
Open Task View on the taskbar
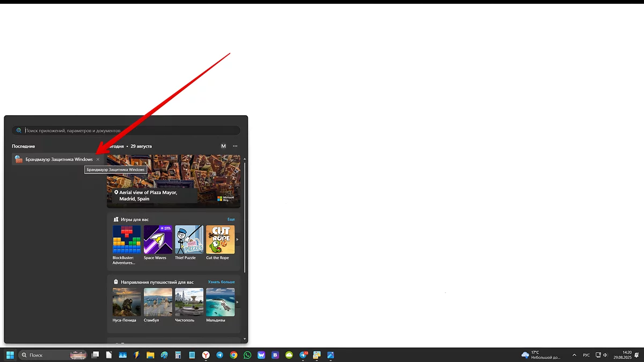(x=95, y=355)
